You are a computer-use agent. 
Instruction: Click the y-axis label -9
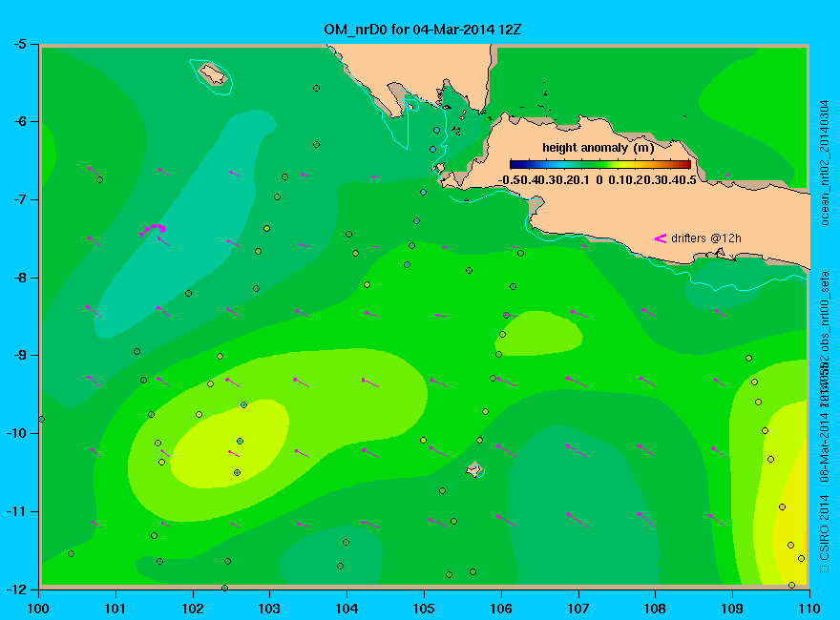point(19,356)
